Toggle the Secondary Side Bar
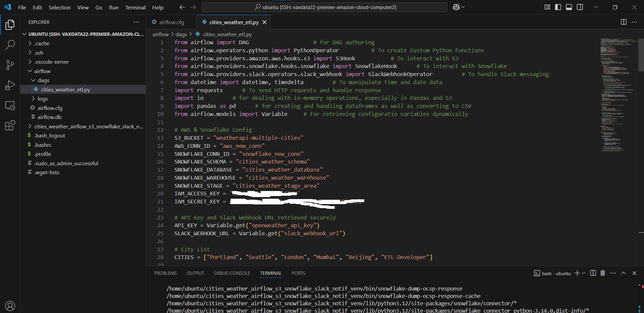Image resolution: width=644 pixels, height=313 pixels. click(580, 7)
